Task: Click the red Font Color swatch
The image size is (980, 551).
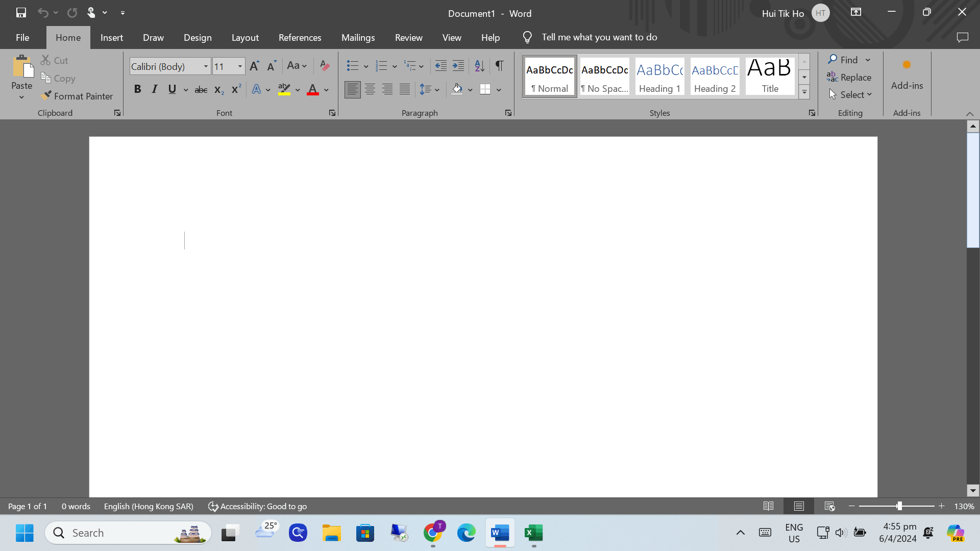Action: [313, 90]
